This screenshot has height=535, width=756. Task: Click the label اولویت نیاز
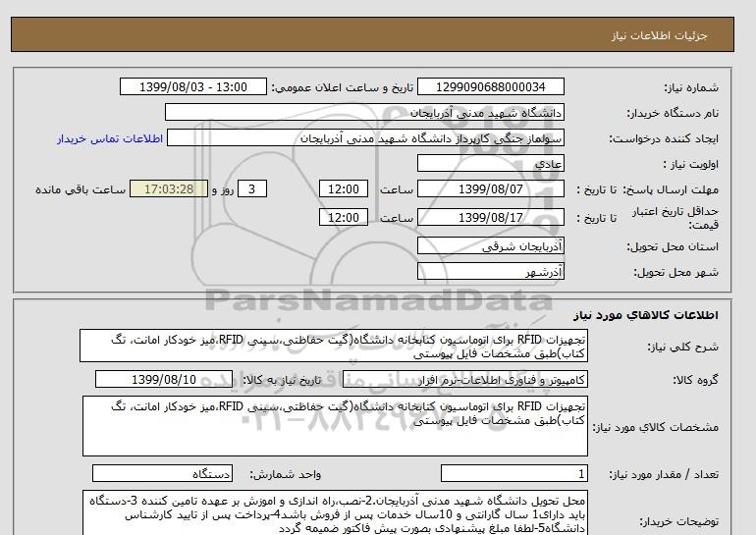[691, 164]
